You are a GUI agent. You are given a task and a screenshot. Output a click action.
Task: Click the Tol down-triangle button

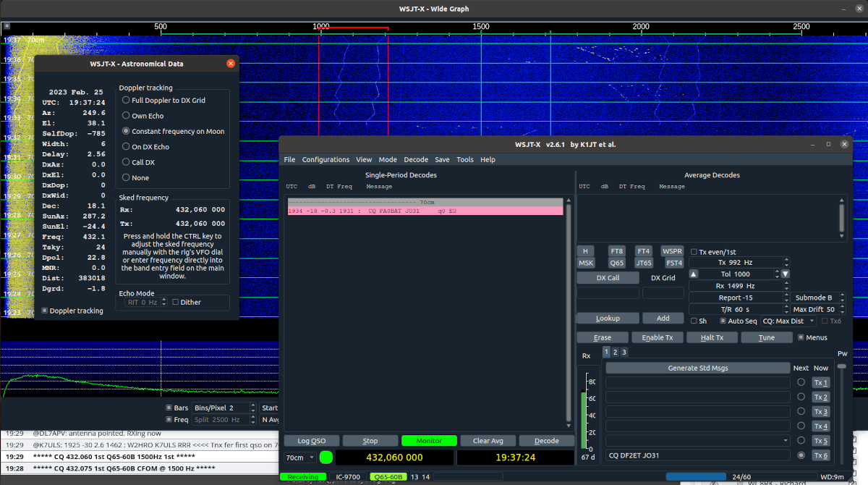785,274
